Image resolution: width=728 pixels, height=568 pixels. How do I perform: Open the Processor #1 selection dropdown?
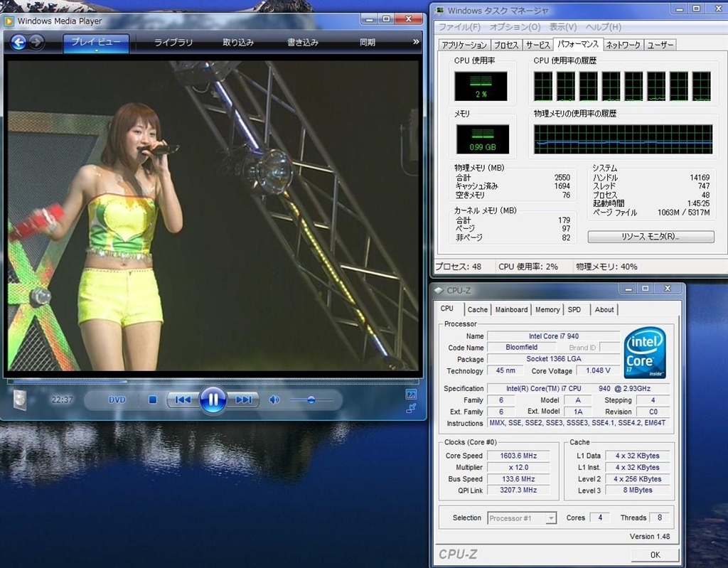tap(522, 518)
